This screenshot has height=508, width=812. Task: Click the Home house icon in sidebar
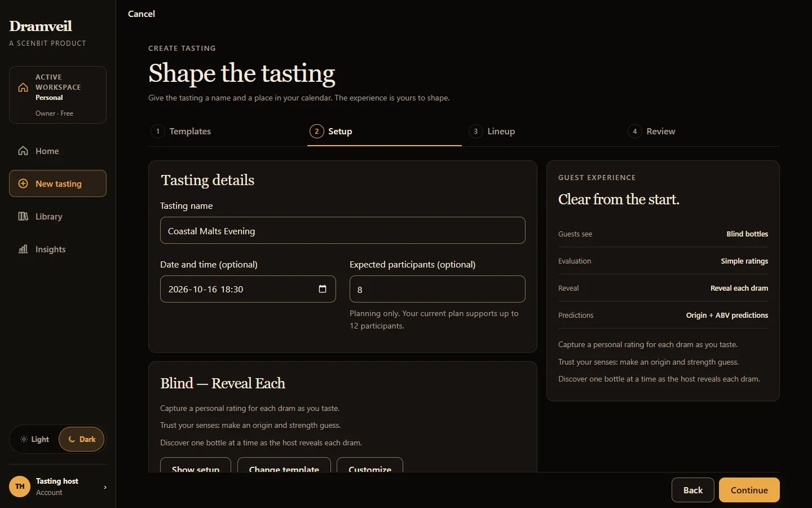pyautogui.click(x=23, y=151)
